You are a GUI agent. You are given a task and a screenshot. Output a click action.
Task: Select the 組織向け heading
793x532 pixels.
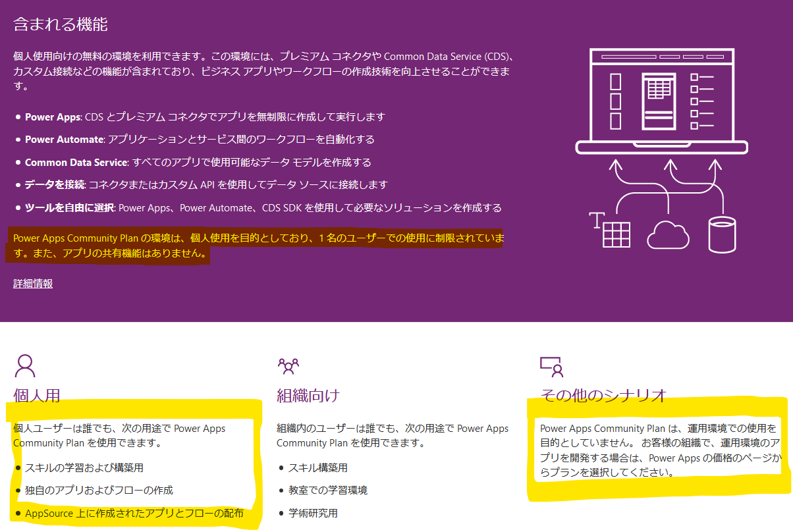[308, 395]
